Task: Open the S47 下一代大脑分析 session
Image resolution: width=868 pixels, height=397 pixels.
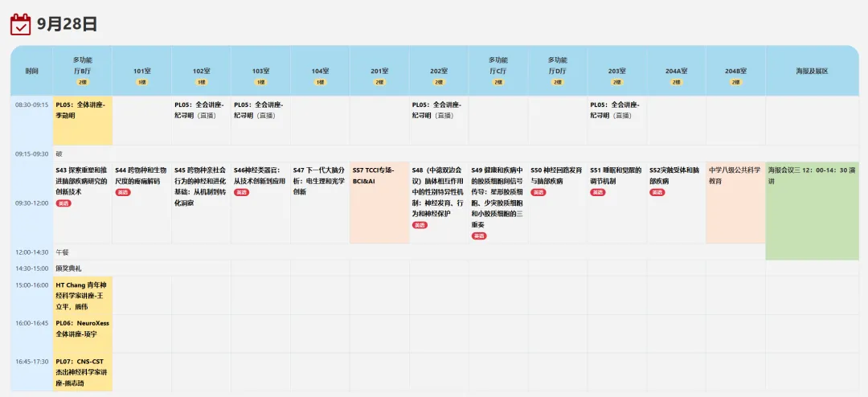Action: (x=320, y=181)
